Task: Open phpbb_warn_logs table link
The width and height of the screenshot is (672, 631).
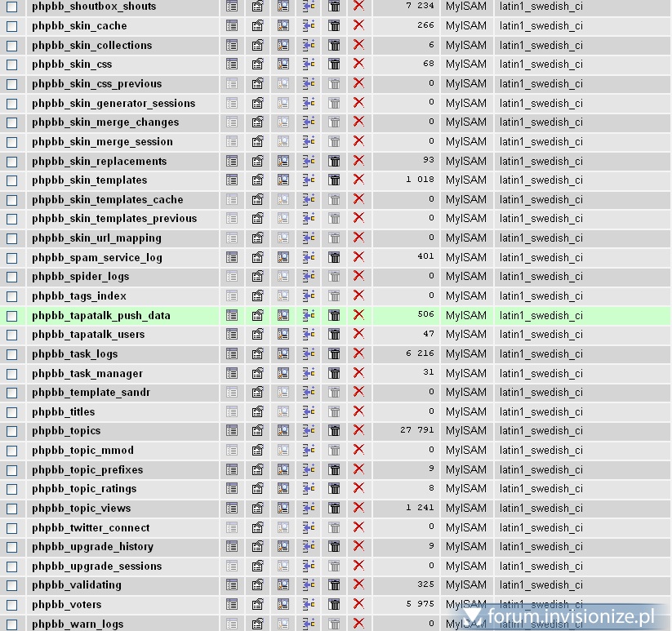Action: coord(77,624)
